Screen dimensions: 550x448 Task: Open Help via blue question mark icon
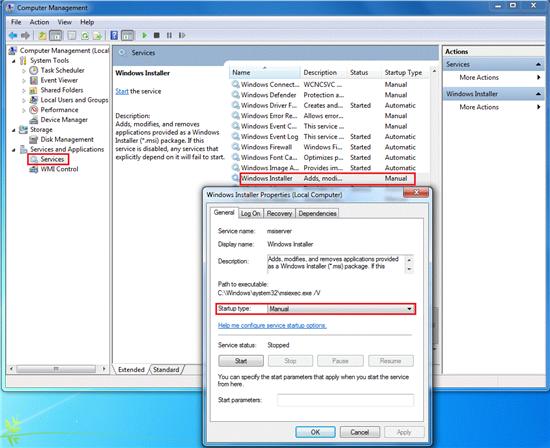[x=114, y=35]
